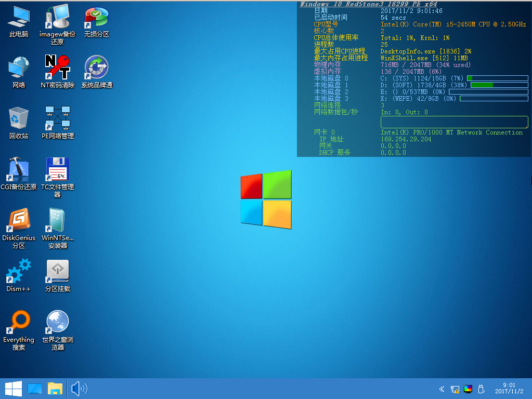Launch NT密码清除 password reset tool
This screenshot has height=399, width=532.
coord(57,72)
